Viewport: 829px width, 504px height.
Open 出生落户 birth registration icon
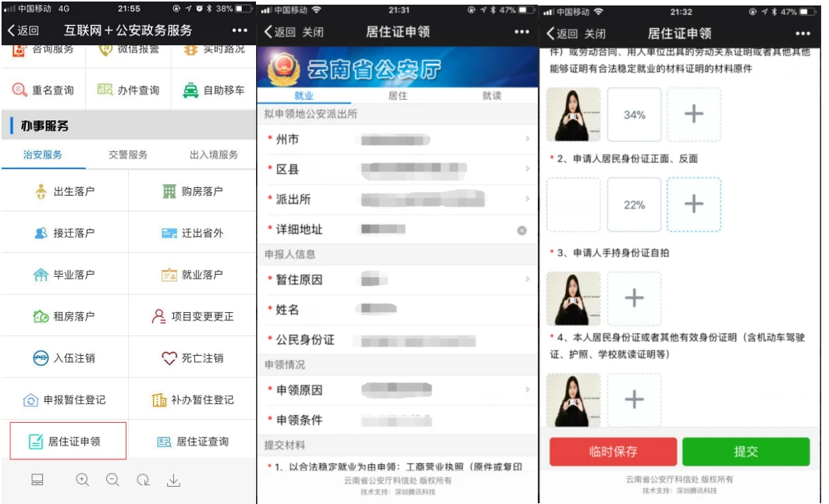(41, 191)
